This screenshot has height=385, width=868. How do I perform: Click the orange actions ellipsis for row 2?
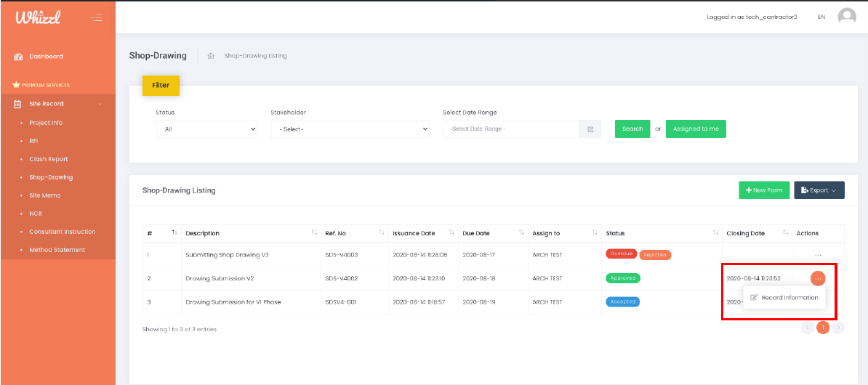point(818,278)
